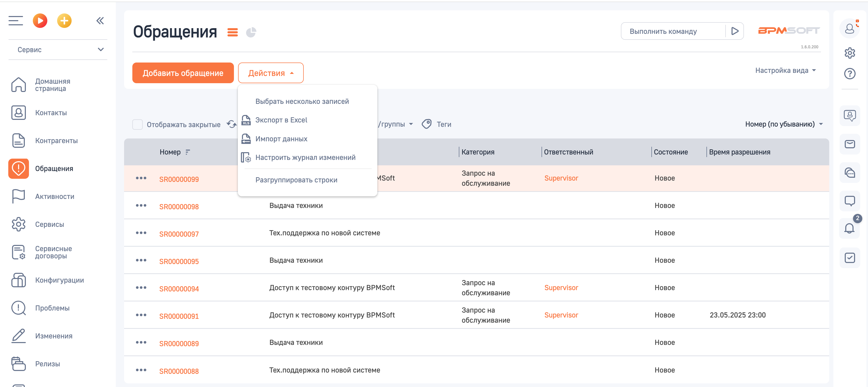This screenshot has height=387, width=868.
Task: Click the Категория column header
Action: click(478, 152)
